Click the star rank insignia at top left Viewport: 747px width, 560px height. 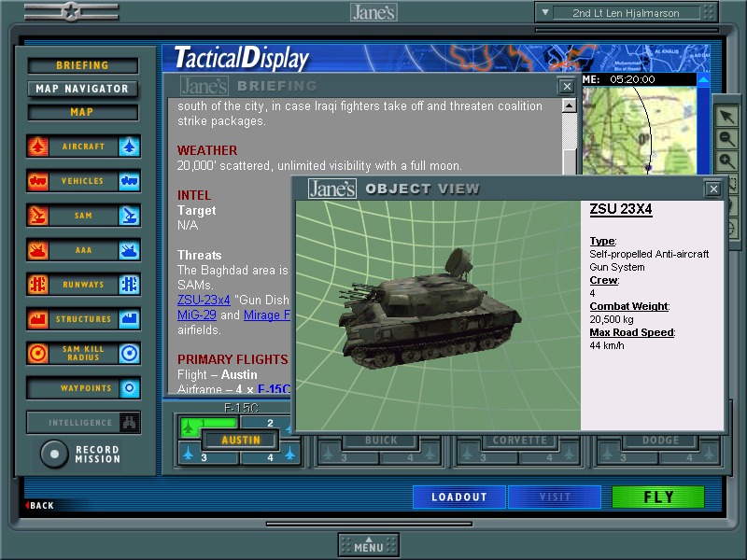point(72,12)
